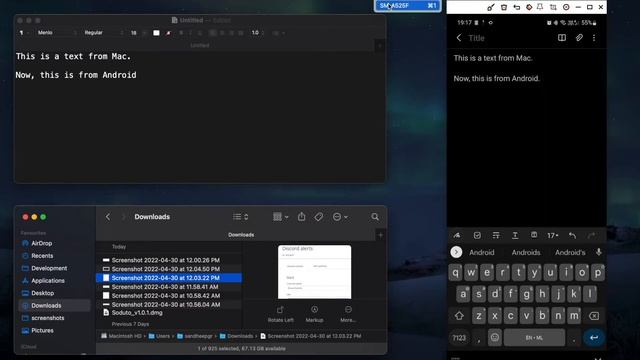Open the Finder action ellipsis menu
Viewport: 640px width, 360px height.
[340, 217]
